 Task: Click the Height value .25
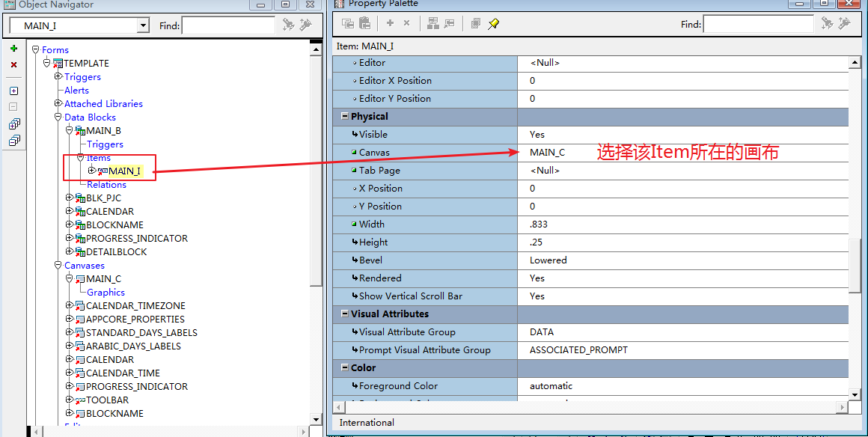(x=536, y=242)
